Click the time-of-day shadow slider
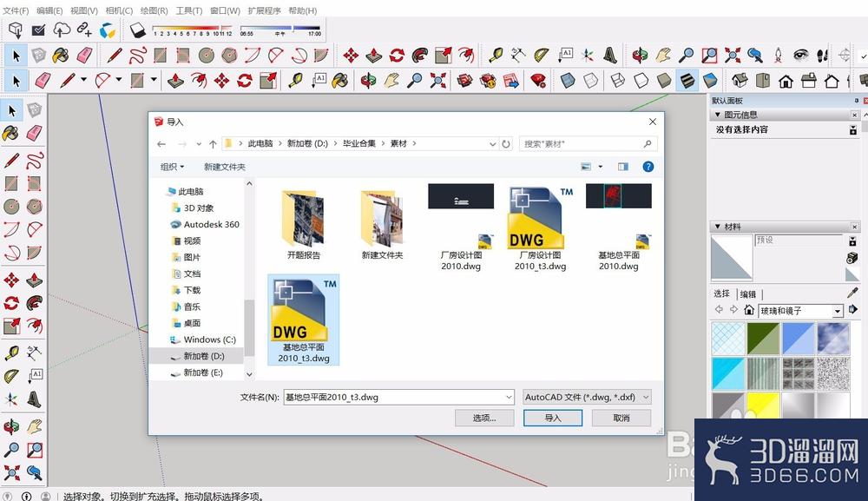The height and width of the screenshot is (501, 868). (x=280, y=30)
